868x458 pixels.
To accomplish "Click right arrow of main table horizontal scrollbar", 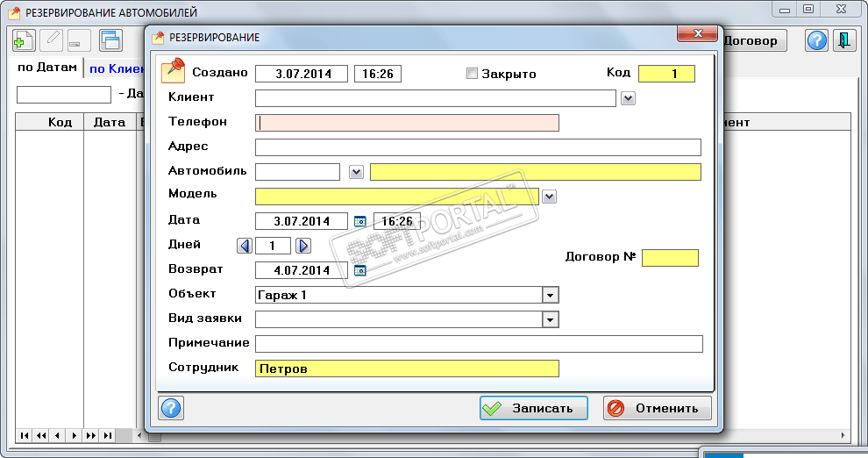I will pyautogui.click(x=843, y=436).
